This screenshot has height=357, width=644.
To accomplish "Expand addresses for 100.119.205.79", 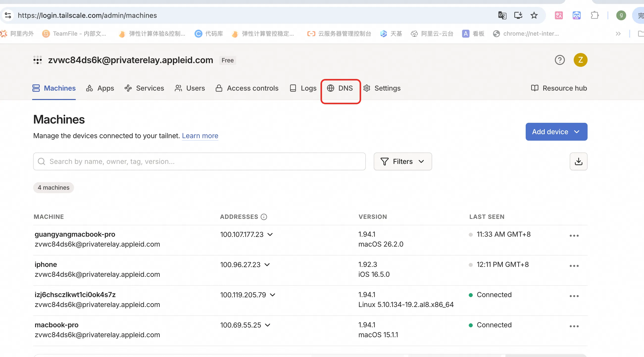I will pos(273,295).
